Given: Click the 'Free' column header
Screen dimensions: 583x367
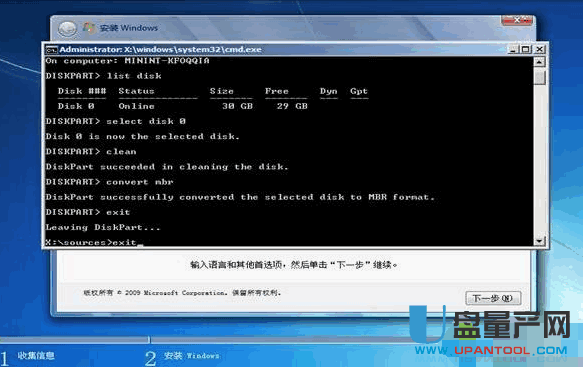Looking at the screenshot, I should pyautogui.click(x=277, y=91).
